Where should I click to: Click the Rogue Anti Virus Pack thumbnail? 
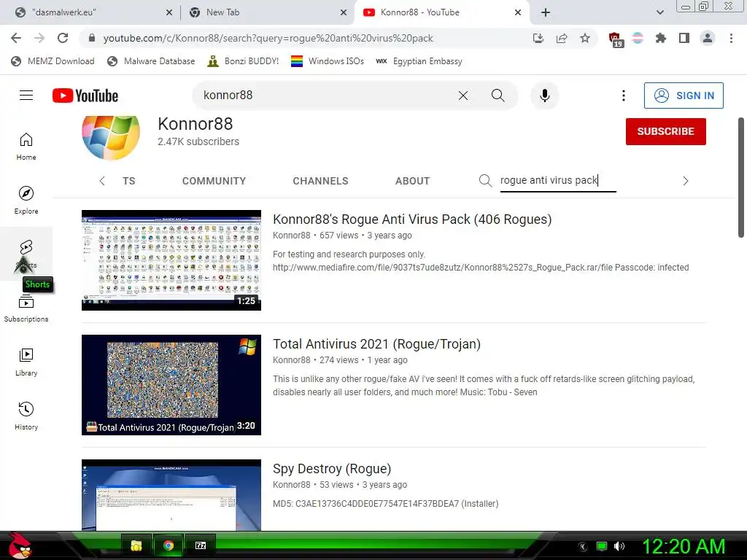click(x=171, y=260)
